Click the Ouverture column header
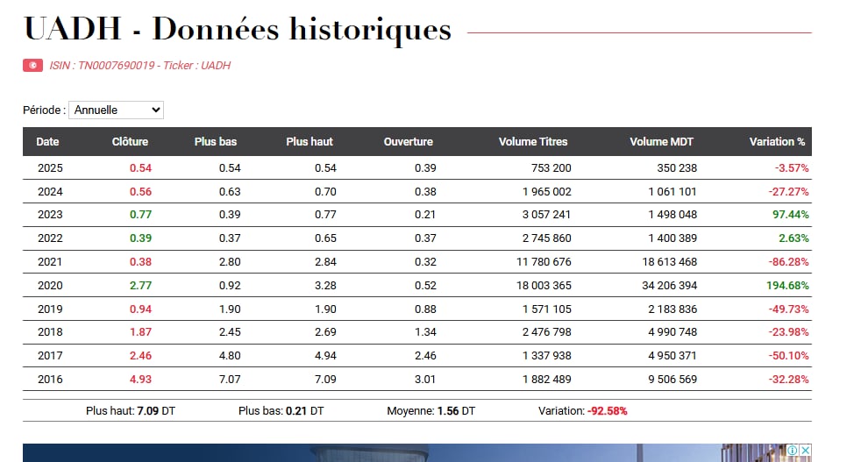The width and height of the screenshot is (868, 462). pyautogui.click(x=408, y=142)
